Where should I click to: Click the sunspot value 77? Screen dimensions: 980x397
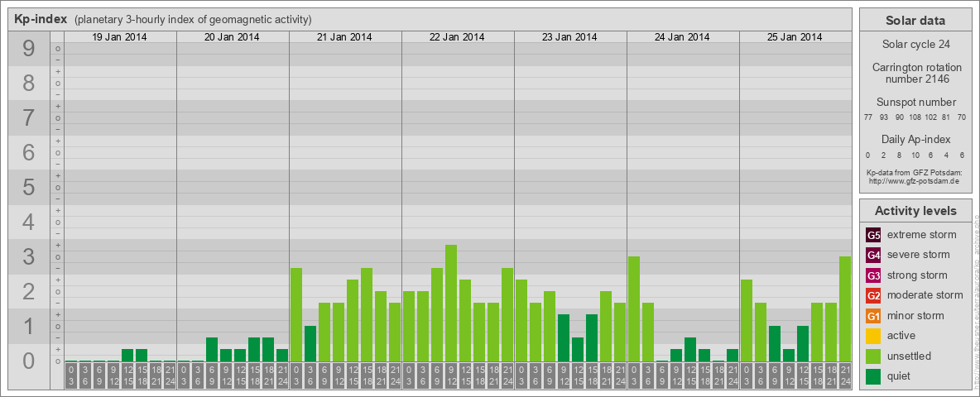pyautogui.click(x=868, y=117)
